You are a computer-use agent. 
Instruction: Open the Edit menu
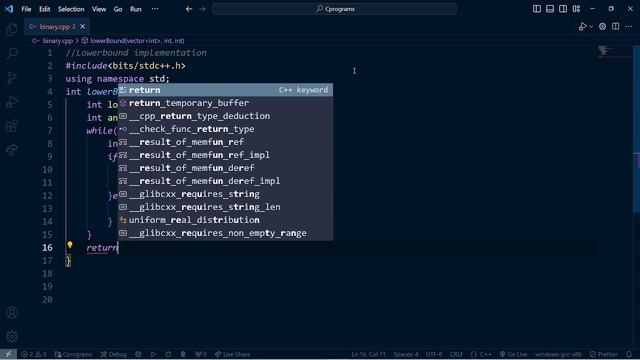(x=44, y=9)
